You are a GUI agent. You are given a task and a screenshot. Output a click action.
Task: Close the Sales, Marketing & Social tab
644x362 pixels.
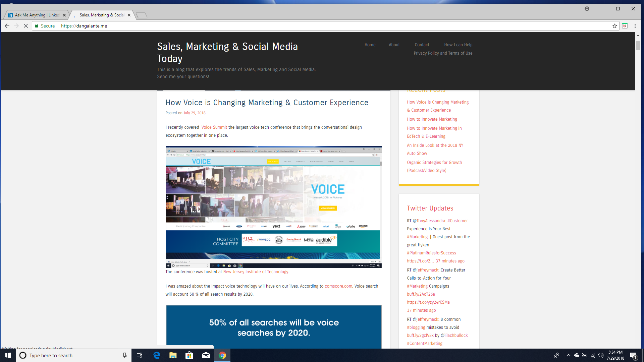(129, 15)
